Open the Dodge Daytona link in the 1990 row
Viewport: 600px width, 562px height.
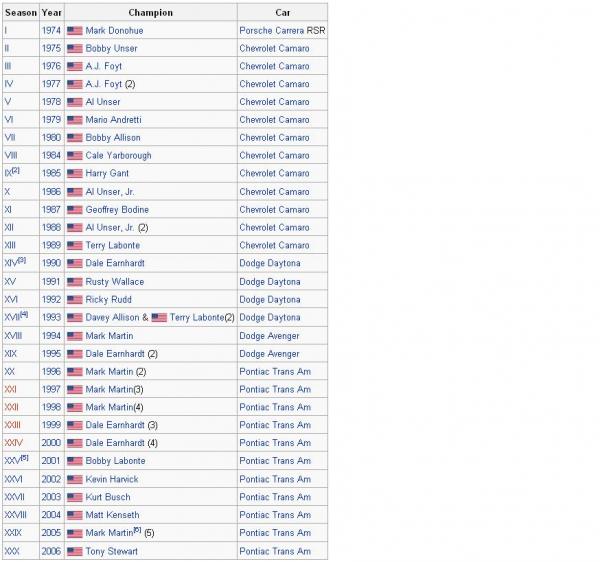pos(270,263)
